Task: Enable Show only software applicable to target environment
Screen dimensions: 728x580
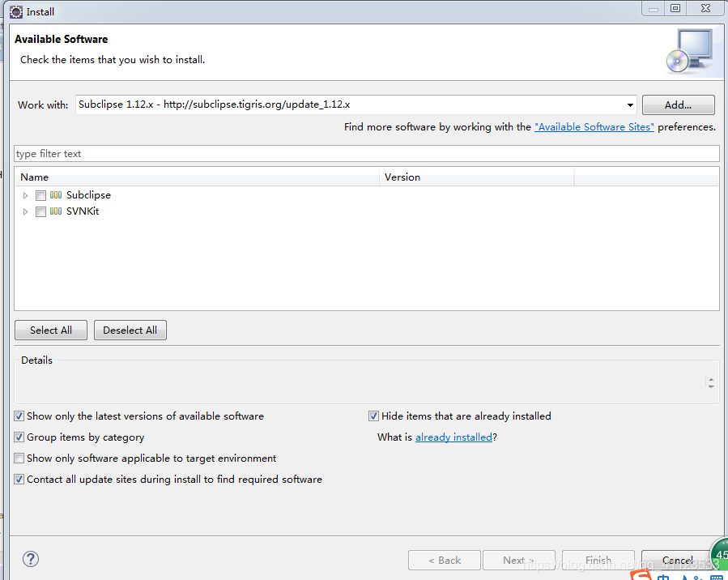Action: [19, 458]
